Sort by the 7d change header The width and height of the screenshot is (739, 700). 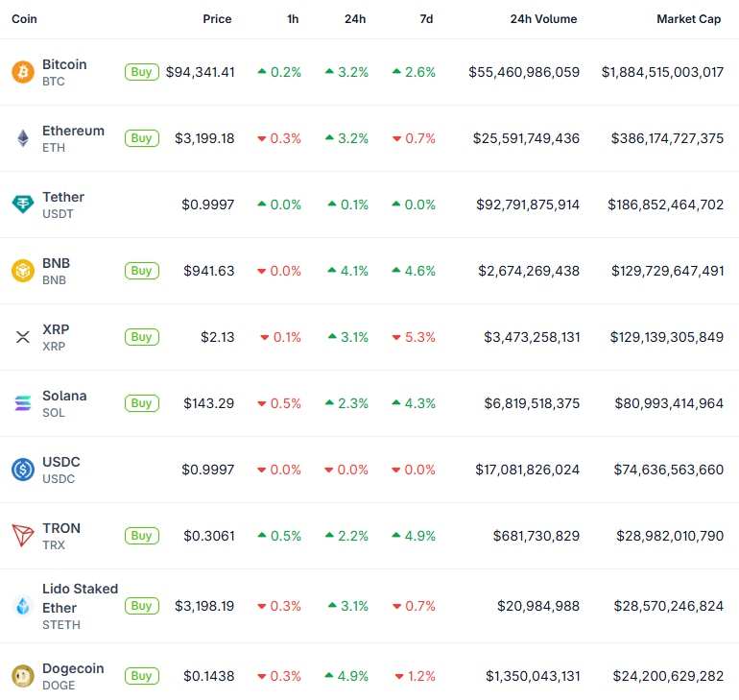coord(426,19)
